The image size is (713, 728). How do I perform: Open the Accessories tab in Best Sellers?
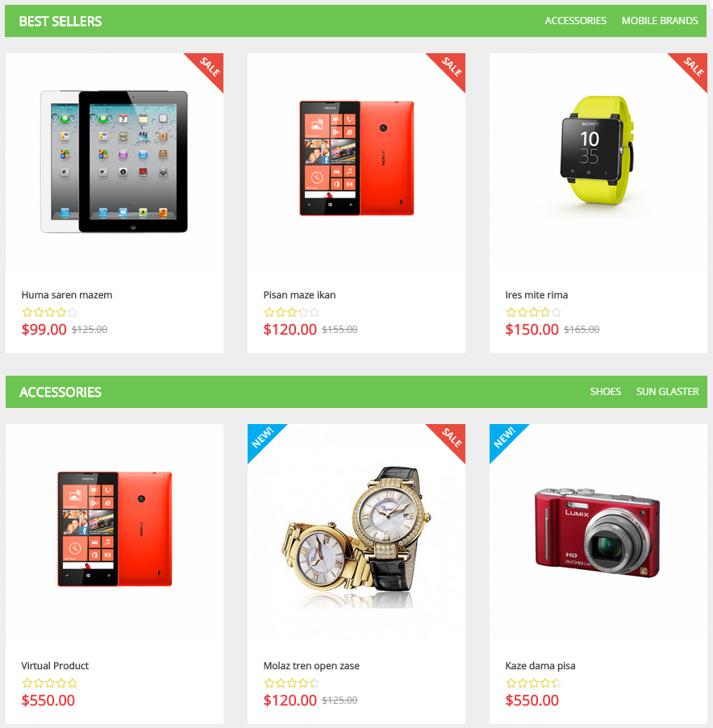pos(576,21)
